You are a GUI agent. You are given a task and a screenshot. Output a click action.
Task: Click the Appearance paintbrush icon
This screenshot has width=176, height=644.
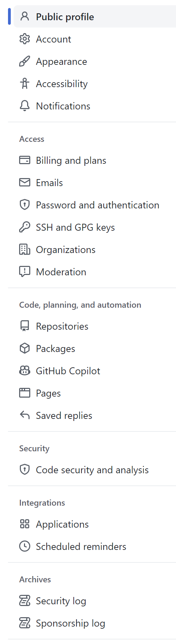25,61
